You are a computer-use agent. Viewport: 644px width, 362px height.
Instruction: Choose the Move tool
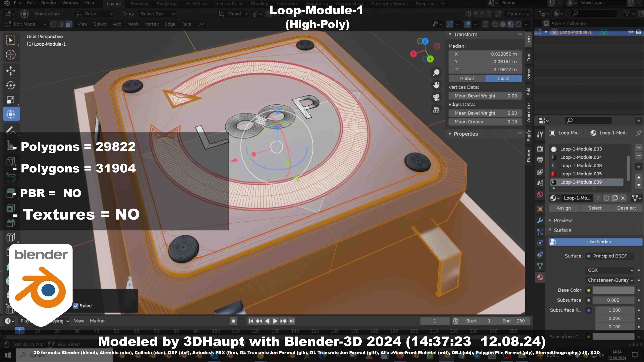point(11,71)
